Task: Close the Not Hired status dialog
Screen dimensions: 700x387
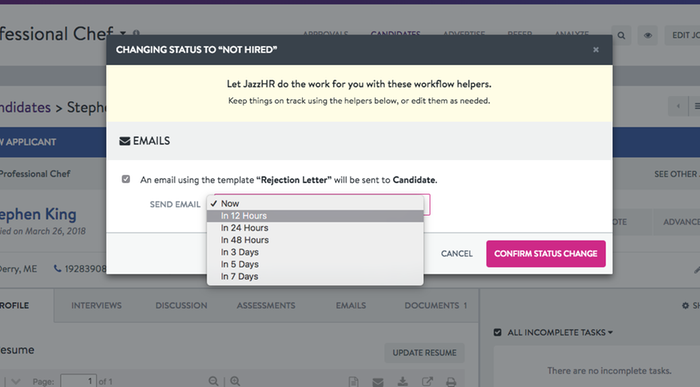Action: pos(596,50)
